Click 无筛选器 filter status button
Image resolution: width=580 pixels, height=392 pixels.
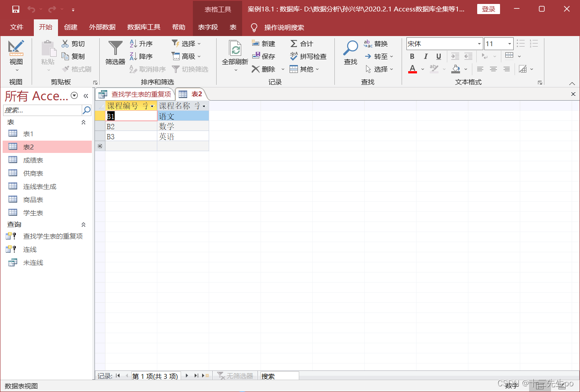coord(236,376)
